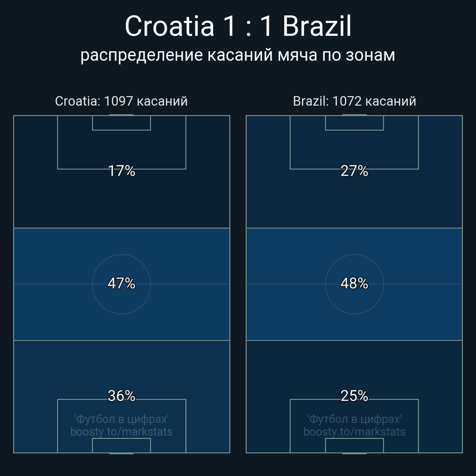This screenshot has width=476, height=476.
Task: Click the word Croatia in the main title
Action: coord(169,26)
